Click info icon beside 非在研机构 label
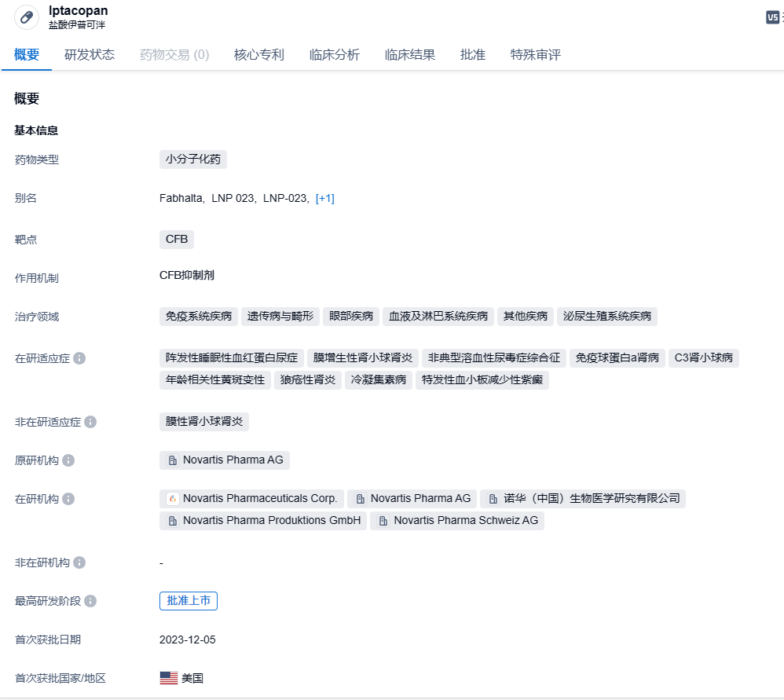This screenshot has width=784, height=700. tap(79, 563)
